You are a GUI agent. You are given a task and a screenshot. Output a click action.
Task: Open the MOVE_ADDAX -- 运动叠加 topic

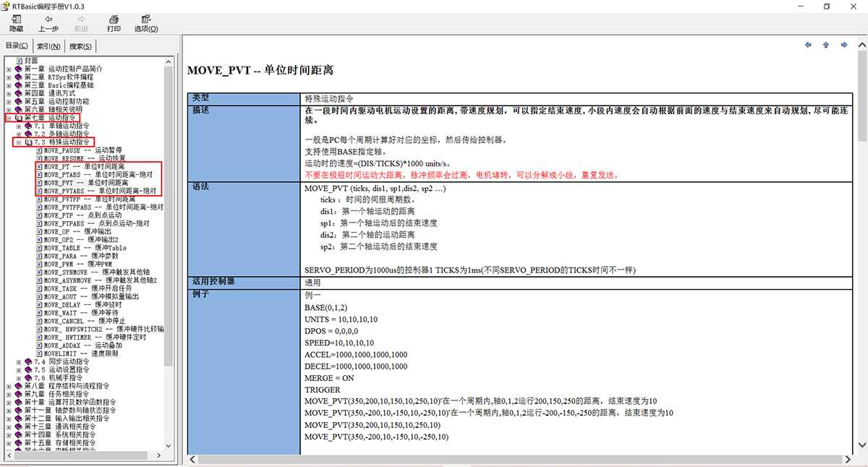pos(84,346)
